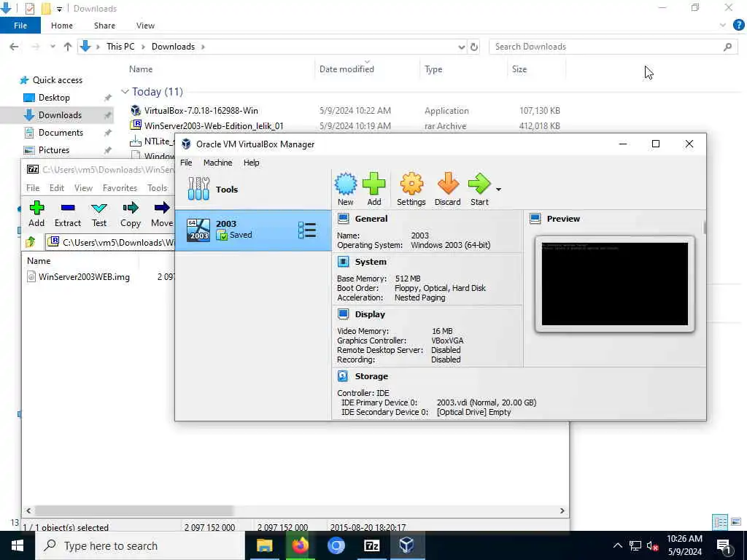This screenshot has width=747, height=560.
Task: Click the System section header
Action: click(370, 262)
